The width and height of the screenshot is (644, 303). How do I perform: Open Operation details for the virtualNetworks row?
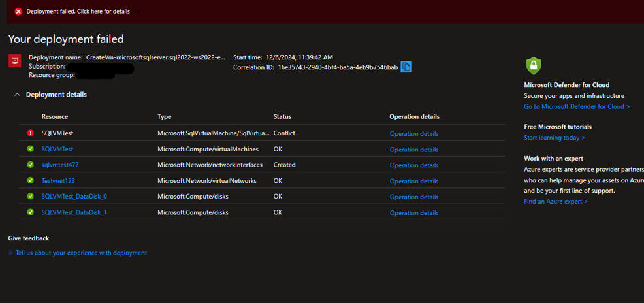point(413,181)
